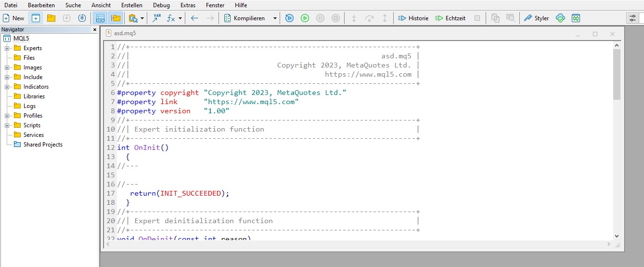The width and height of the screenshot is (644, 267).
Task: Start profiling with Echtzeit button
Action: (x=450, y=18)
